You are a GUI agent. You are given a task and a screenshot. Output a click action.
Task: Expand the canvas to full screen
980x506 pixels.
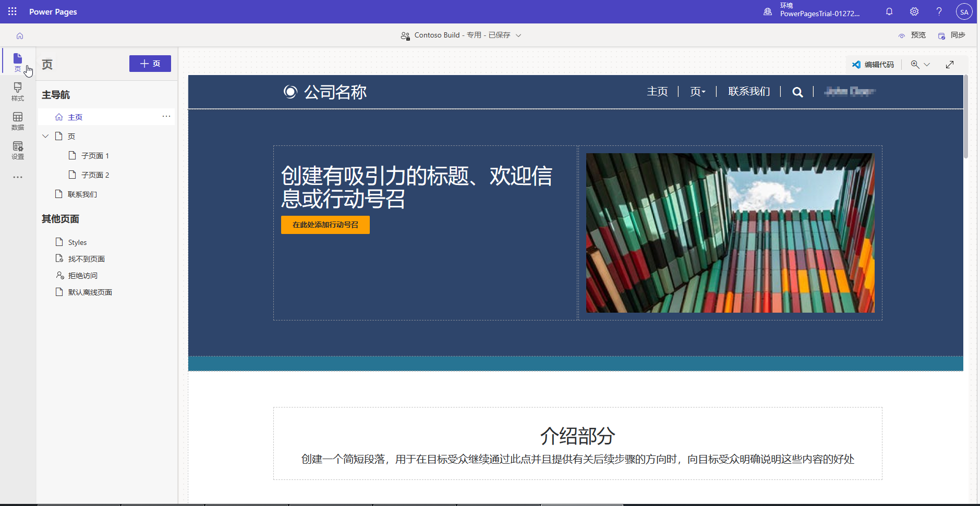(x=950, y=64)
